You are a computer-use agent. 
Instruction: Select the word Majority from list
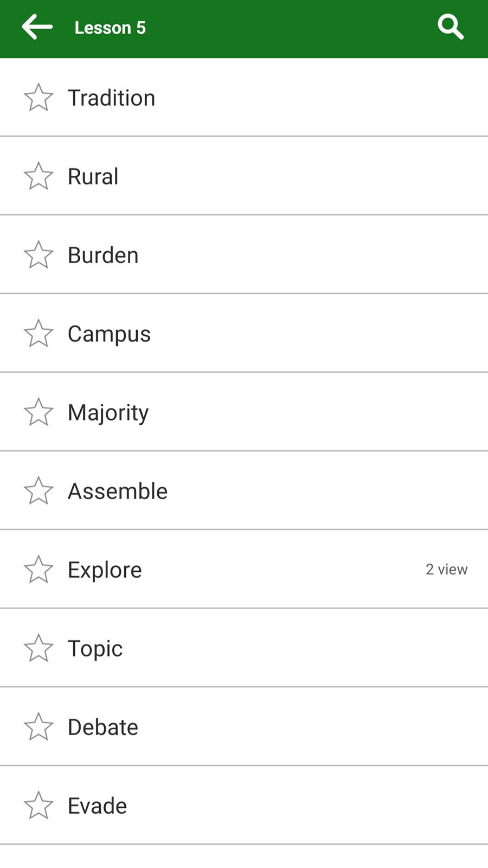point(244,412)
